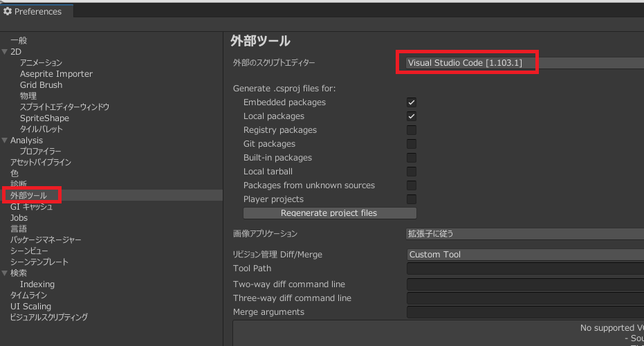Click the Preferences gear icon in tab

8,11
